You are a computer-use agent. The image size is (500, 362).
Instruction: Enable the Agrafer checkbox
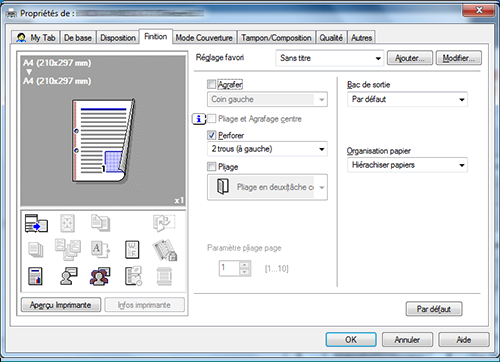click(211, 84)
